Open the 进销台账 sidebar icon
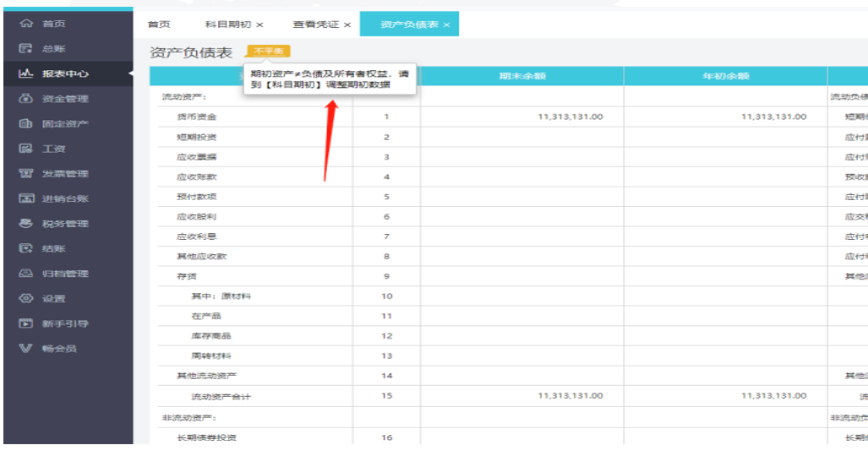Viewport: 868px width, 456px height. pyautogui.click(x=26, y=198)
